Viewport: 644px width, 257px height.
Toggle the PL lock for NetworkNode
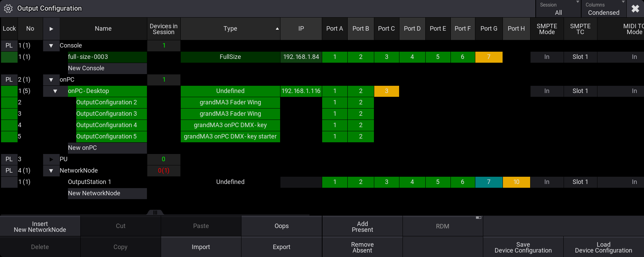coord(9,171)
